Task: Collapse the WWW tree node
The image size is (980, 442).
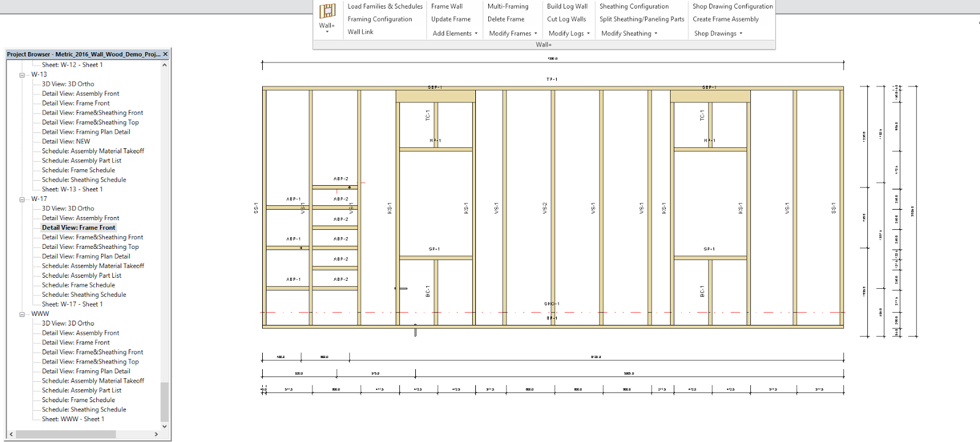Action: [22, 314]
